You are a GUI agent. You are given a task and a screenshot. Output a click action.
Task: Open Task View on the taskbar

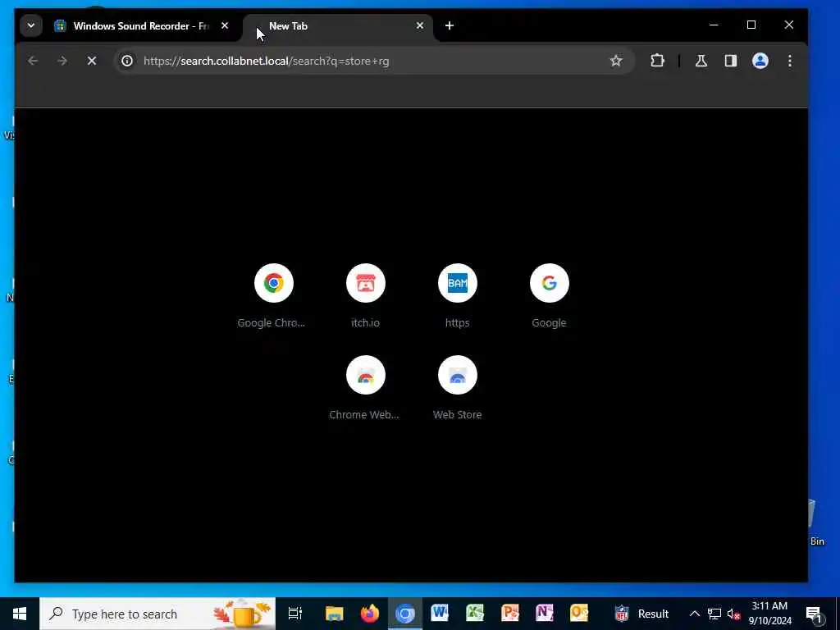295,614
